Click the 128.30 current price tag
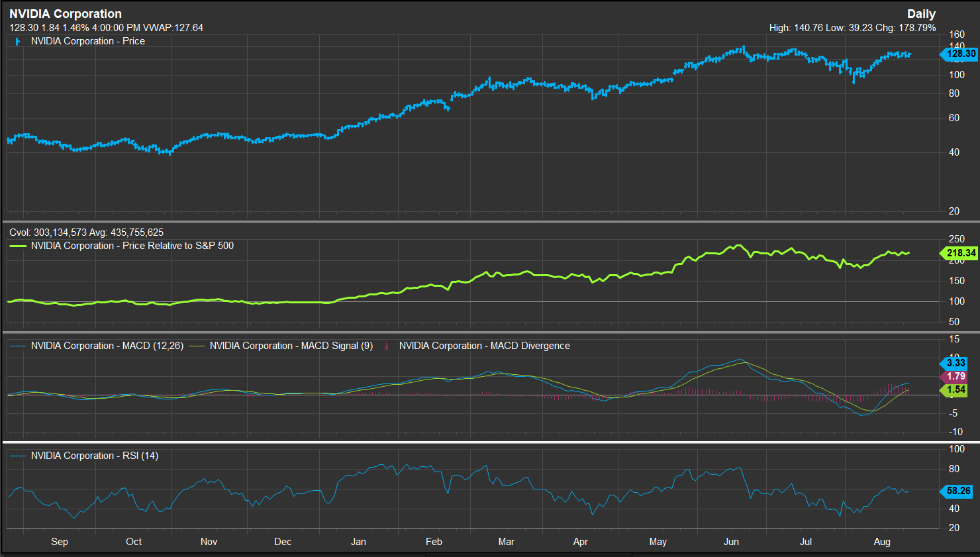 [959, 54]
